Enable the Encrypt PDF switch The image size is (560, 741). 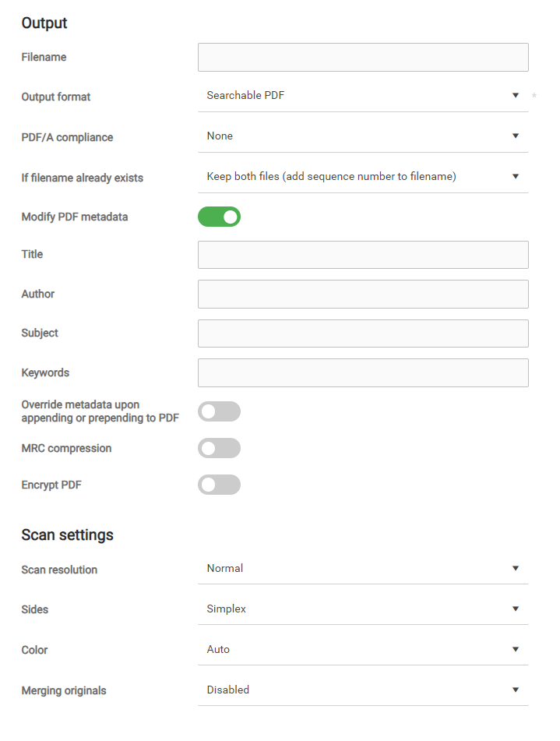pos(219,485)
